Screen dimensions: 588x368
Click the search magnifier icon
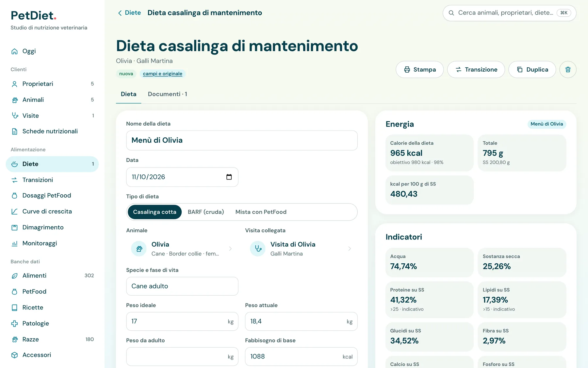coord(451,13)
